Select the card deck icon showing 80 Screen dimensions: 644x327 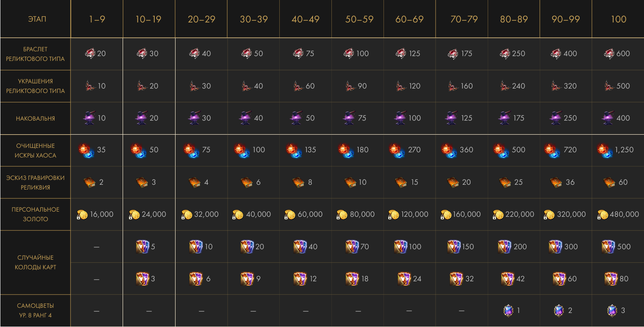click(611, 279)
